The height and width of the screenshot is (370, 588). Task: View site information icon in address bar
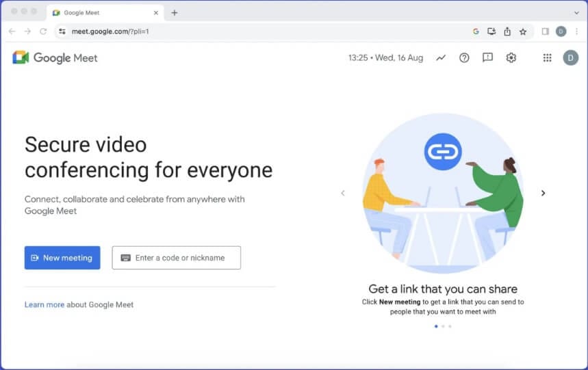pos(62,31)
